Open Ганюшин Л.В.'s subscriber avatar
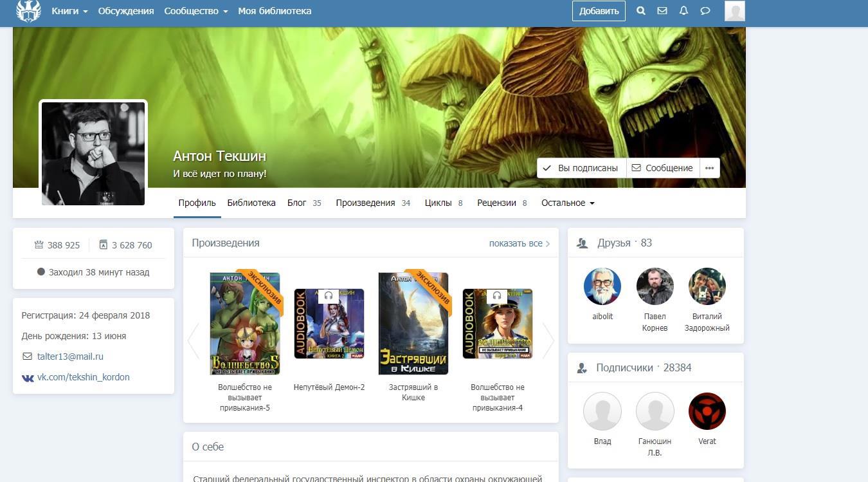868x482 pixels. (655, 411)
